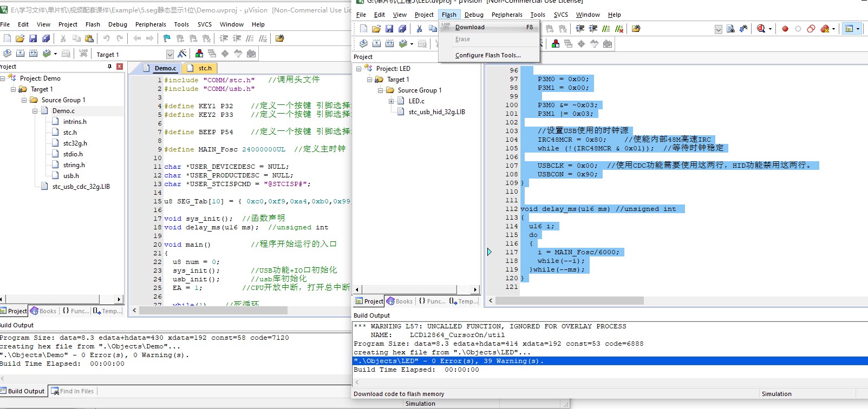The image size is (868, 409).
Task: Click the Save icon in right window toolbar
Action: (389, 29)
